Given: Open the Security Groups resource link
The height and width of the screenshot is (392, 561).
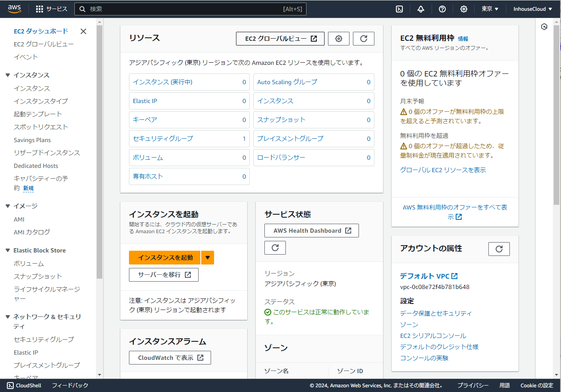Looking at the screenshot, I should click(x=163, y=139).
